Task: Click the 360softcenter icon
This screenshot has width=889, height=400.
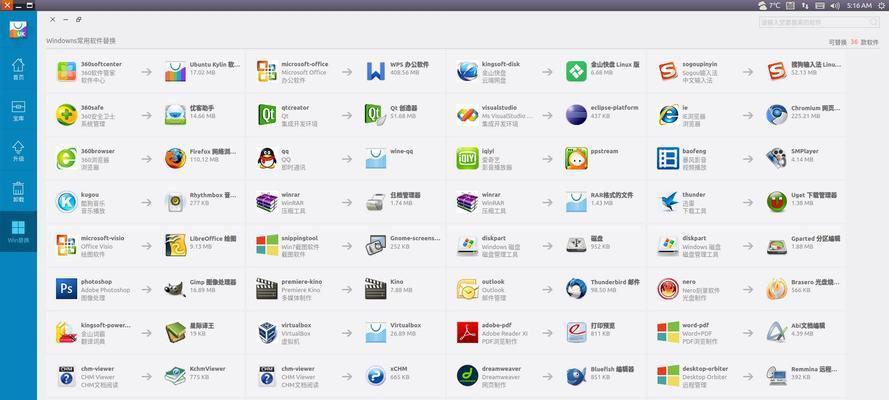Action: pos(66,71)
